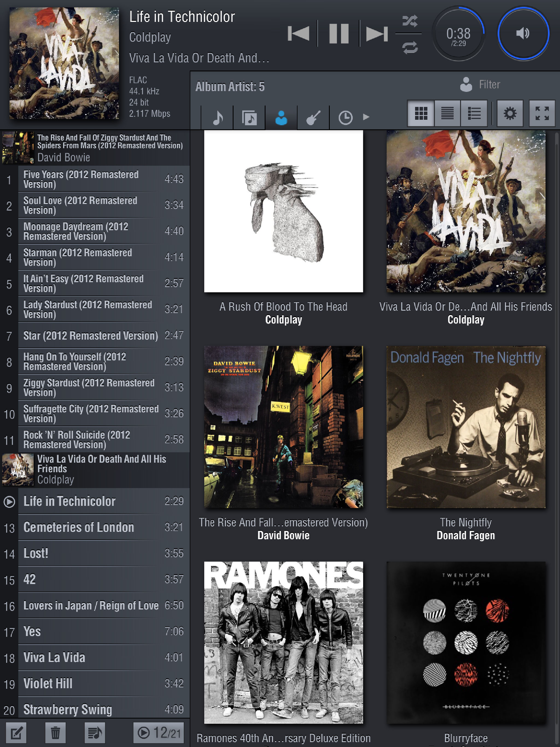Click the now-playing Viva La Vida artwork
Image resolution: width=560 pixels, height=747 pixels.
(64, 63)
